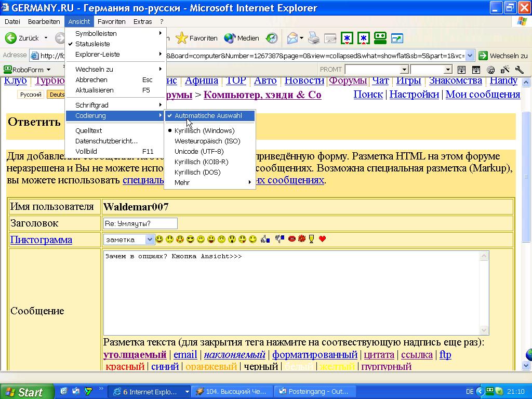This screenshot has width=532, height=399.
Task: Click the sunglasses smiley pictogram
Action: (x=190, y=239)
